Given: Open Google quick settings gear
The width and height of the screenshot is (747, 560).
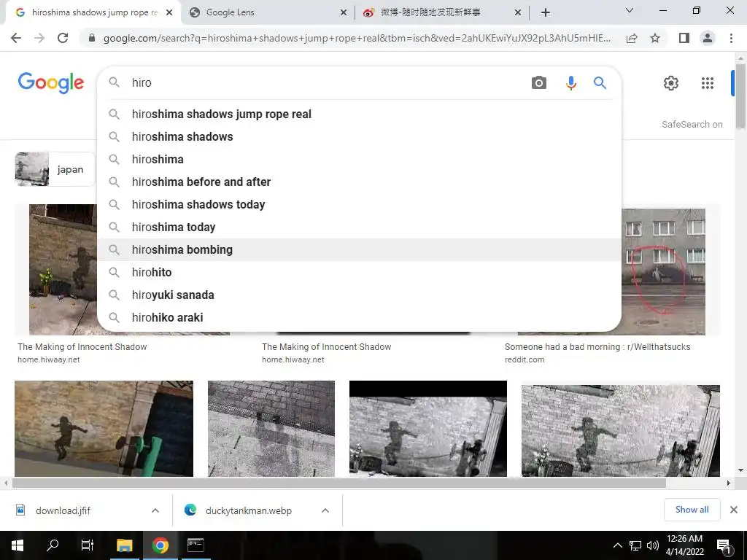Looking at the screenshot, I should [x=671, y=83].
